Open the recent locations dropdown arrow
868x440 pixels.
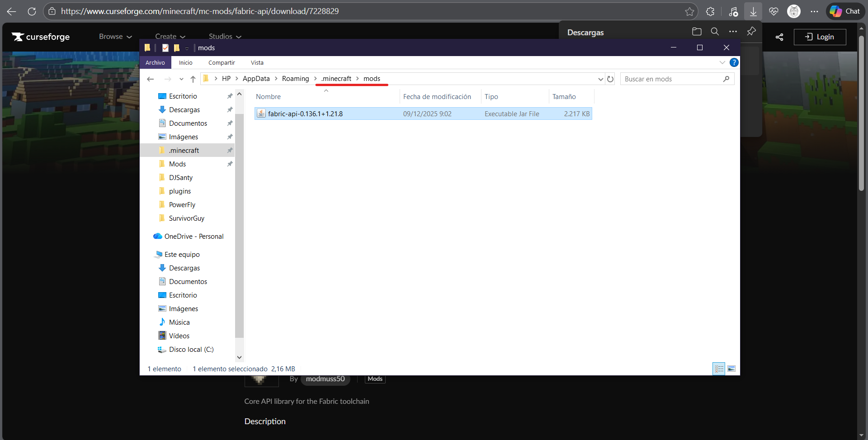point(181,79)
